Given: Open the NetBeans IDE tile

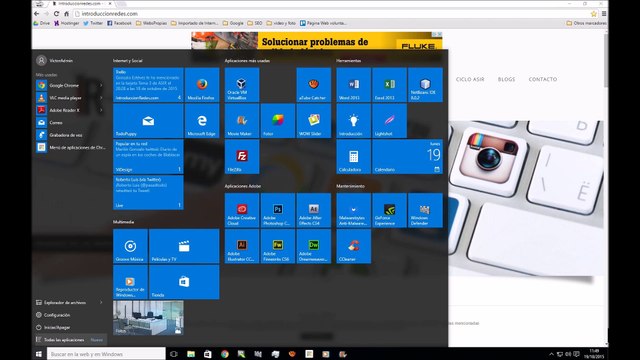Looking at the screenshot, I should [425, 85].
